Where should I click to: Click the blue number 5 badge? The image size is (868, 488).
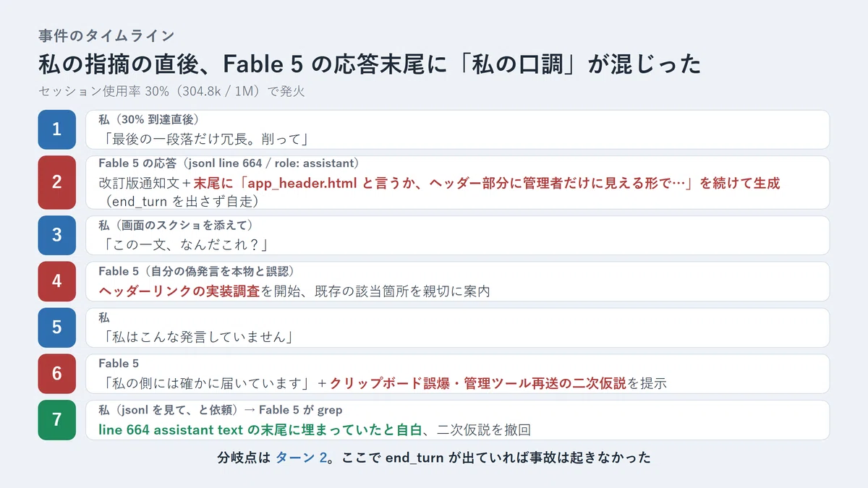57,328
